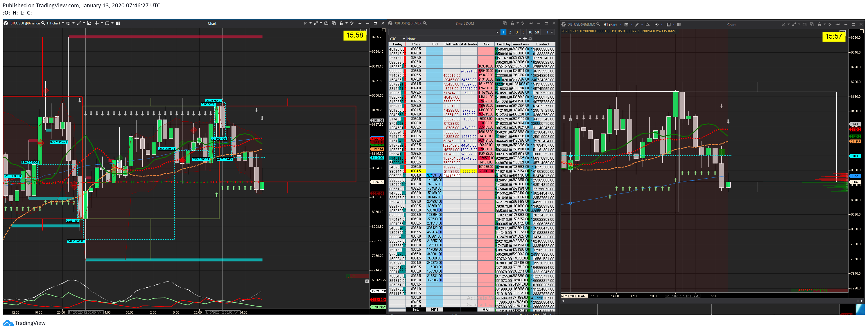Screen dimensions: 868x331
Task: Click link chain icon in BTCUSDT chart
Action: click(x=316, y=23)
